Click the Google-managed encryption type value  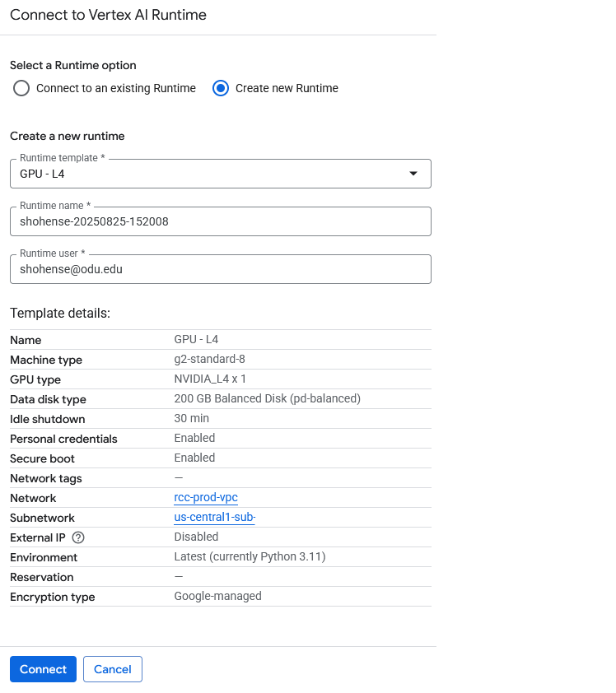click(217, 596)
